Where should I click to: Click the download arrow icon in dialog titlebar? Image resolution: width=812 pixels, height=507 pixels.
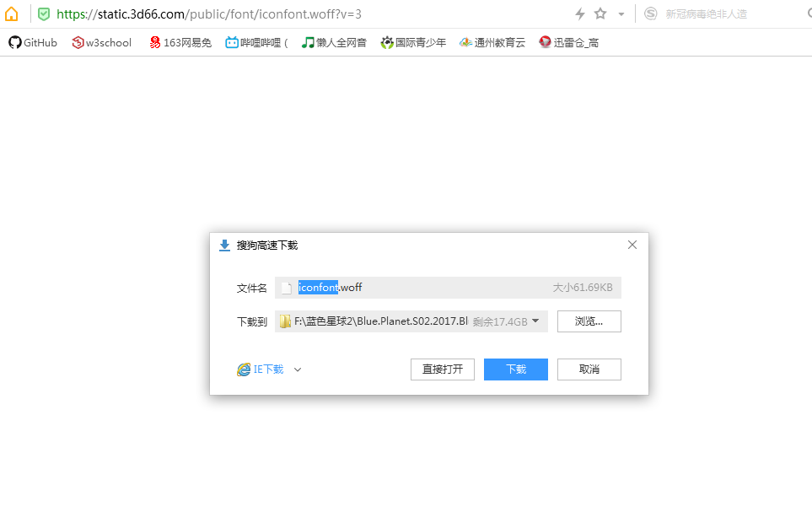224,245
